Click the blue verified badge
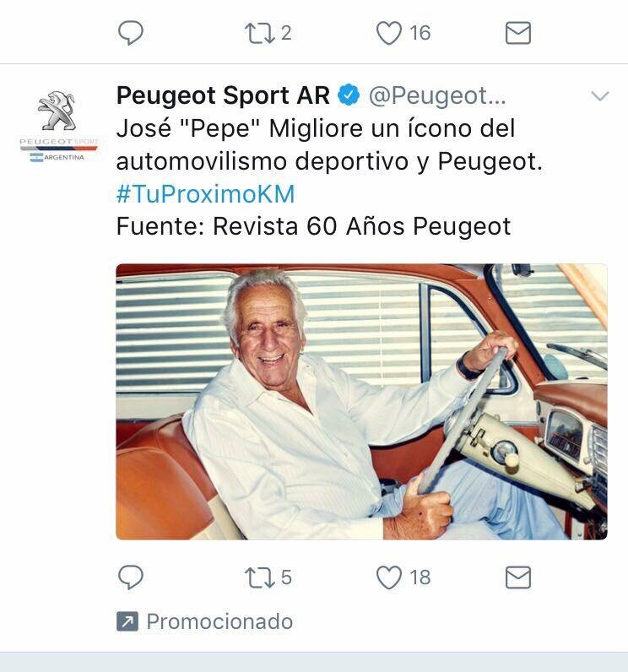The height and width of the screenshot is (672, 628). 349,95
